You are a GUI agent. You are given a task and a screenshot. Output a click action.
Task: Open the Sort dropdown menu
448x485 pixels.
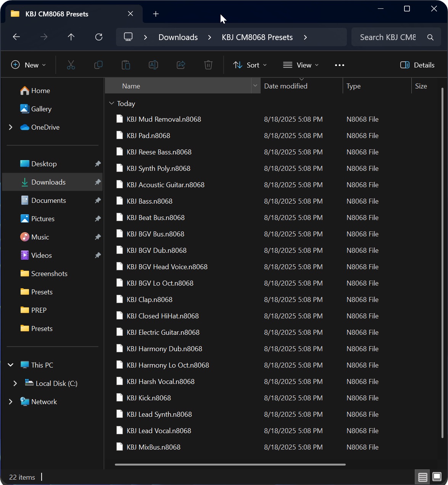point(250,65)
